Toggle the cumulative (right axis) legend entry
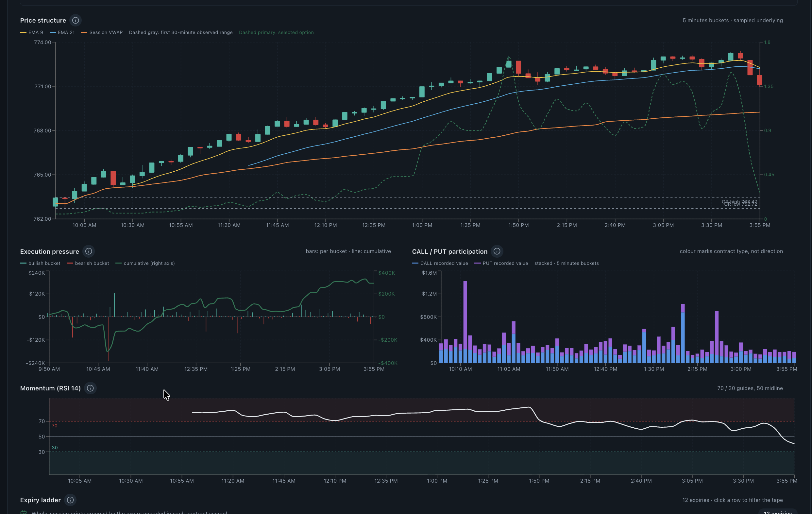812x514 pixels. pos(145,263)
